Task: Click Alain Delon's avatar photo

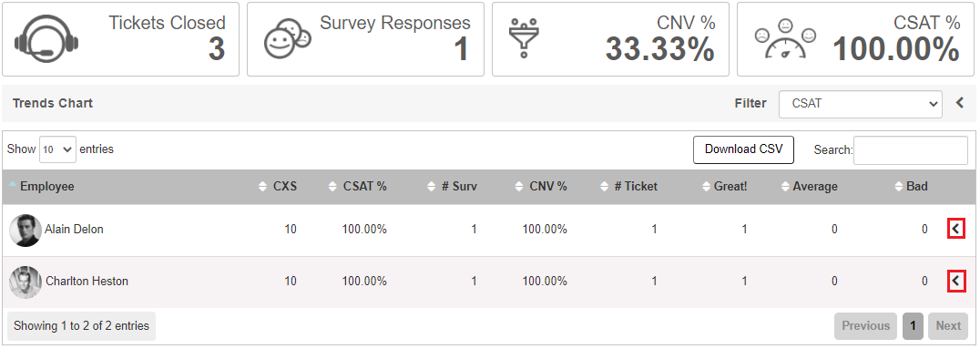Action: pyautogui.click(x=26, y=231)
